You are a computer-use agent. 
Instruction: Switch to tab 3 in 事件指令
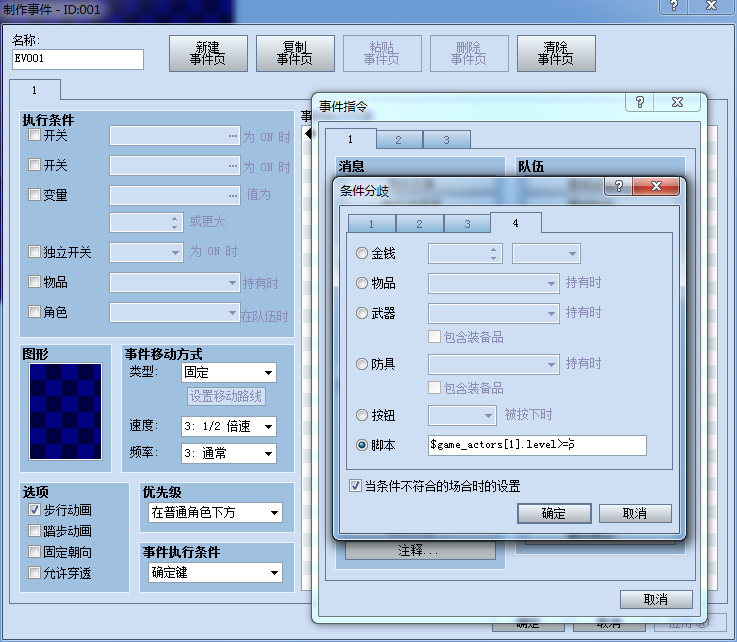click(447, 140)
